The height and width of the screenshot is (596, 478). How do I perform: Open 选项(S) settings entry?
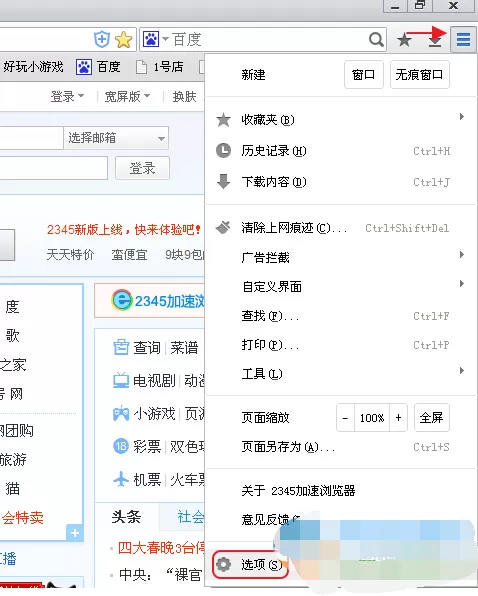coord(251,564)
